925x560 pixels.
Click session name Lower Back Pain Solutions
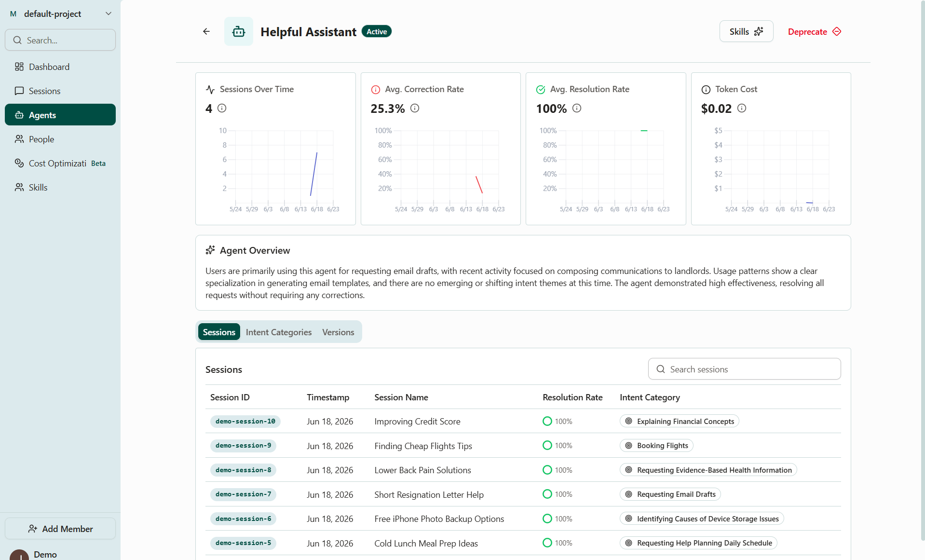coord(422,470)
